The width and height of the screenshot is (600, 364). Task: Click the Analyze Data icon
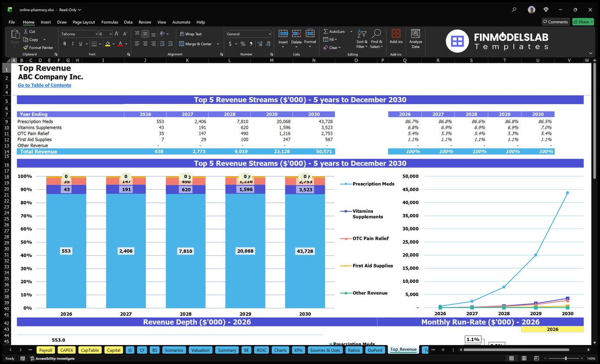point(415,39)
